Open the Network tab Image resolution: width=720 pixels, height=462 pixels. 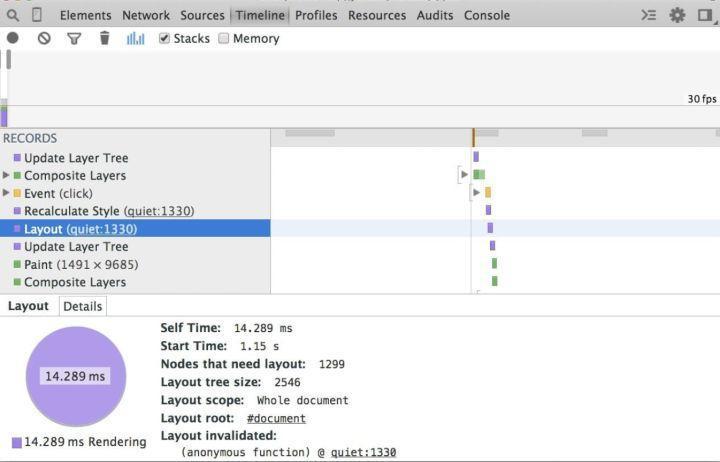[x=146, y=15]
